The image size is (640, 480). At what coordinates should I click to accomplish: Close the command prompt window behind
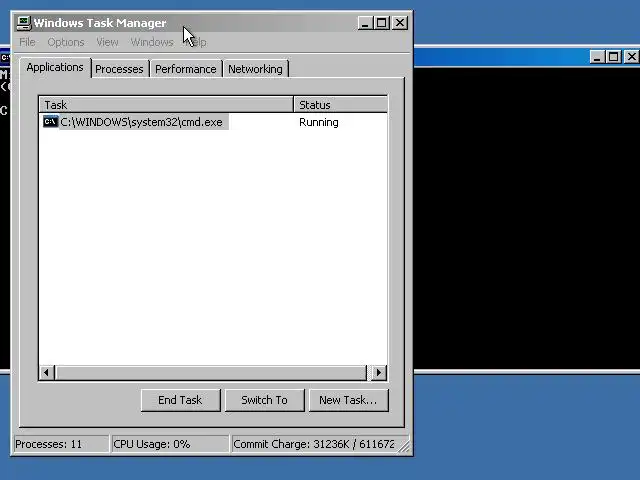631,56
